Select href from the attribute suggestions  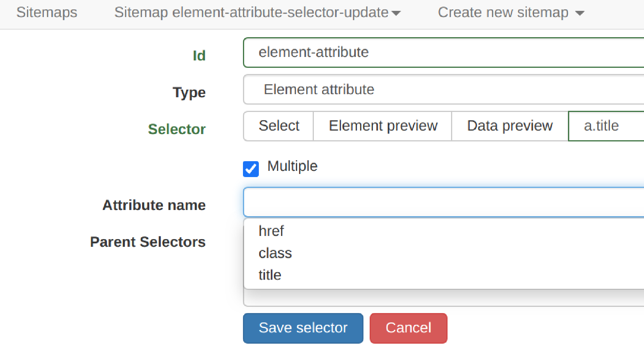[x=271, y=231]
